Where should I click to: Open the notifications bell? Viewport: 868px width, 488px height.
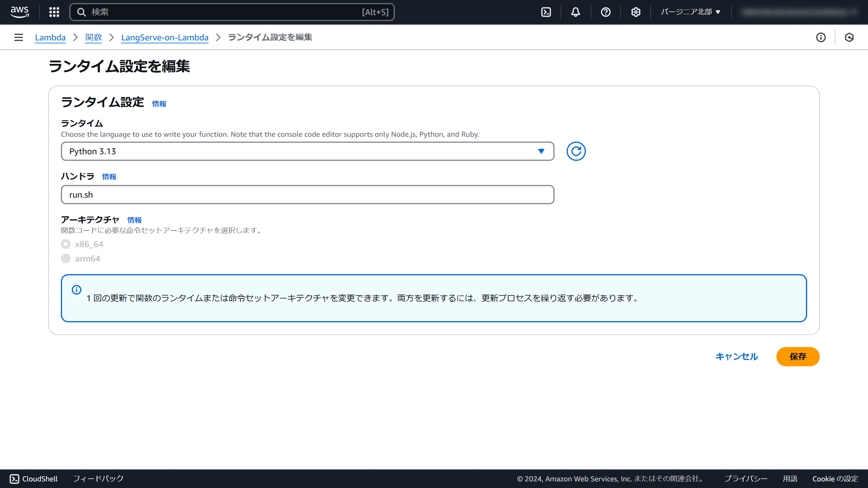[x=576, y=12]
